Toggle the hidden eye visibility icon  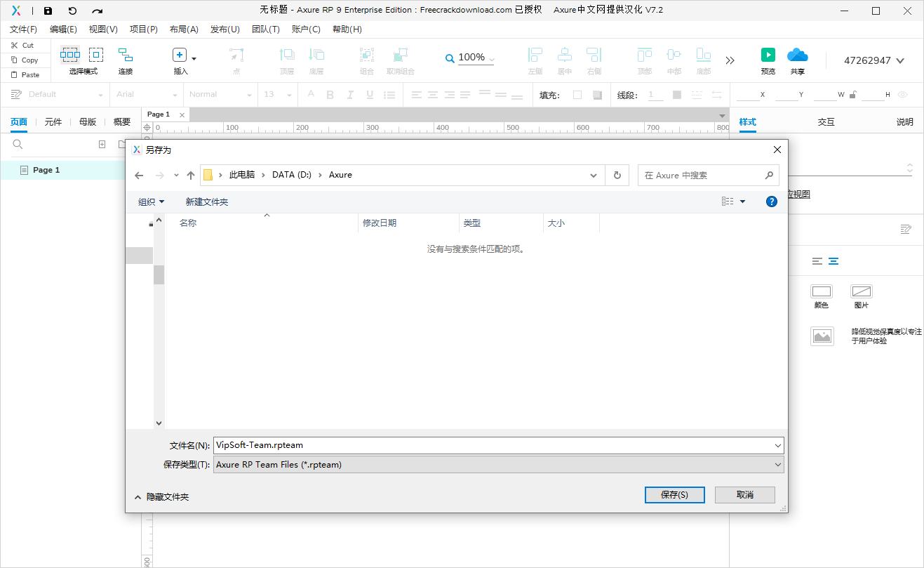click(903, 95)
